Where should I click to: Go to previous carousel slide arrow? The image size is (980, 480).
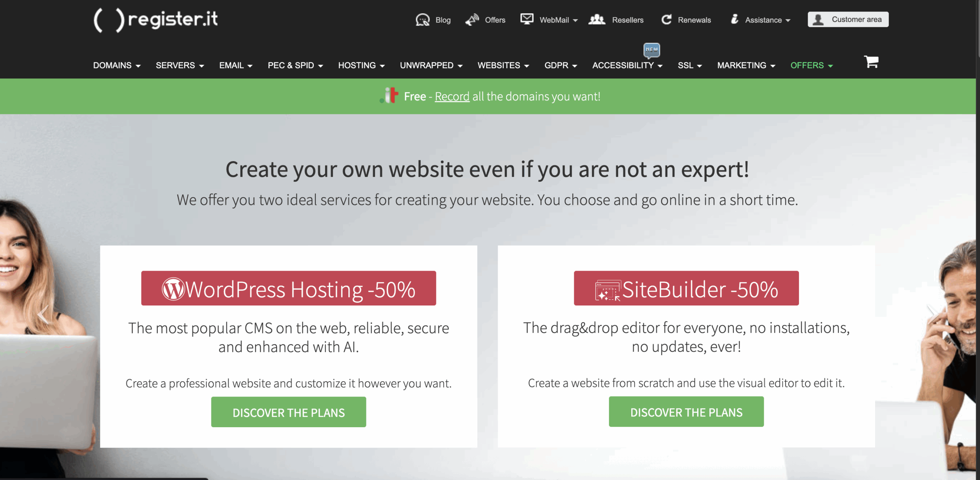(43, 315)
